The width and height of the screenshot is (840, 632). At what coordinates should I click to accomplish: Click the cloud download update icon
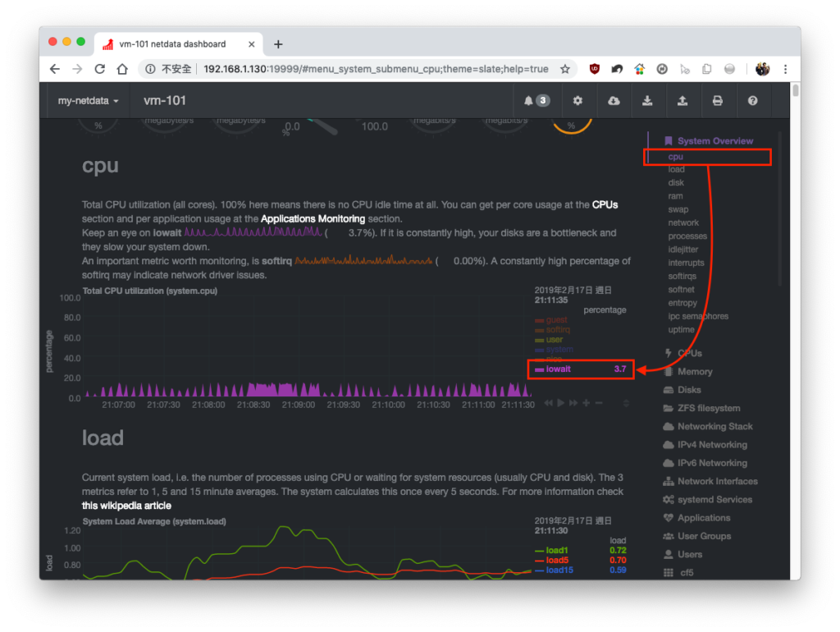click(x=614, y=101)
